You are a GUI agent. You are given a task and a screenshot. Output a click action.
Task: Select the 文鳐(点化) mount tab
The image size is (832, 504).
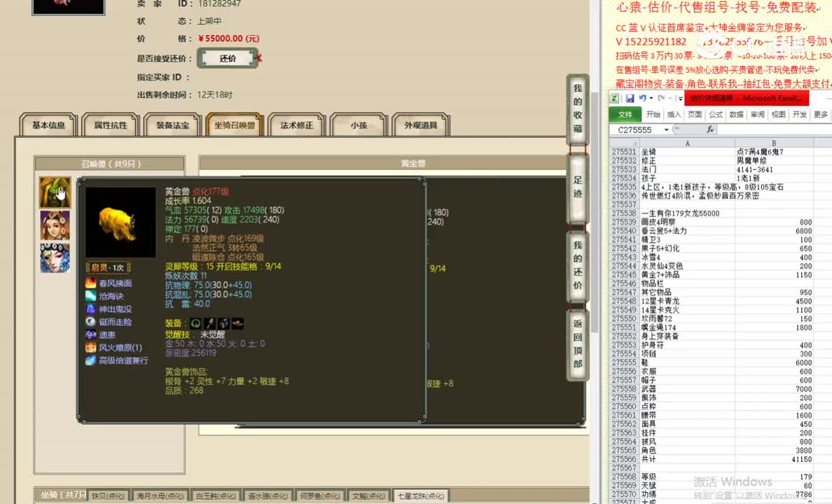click(x=369, y=496)
